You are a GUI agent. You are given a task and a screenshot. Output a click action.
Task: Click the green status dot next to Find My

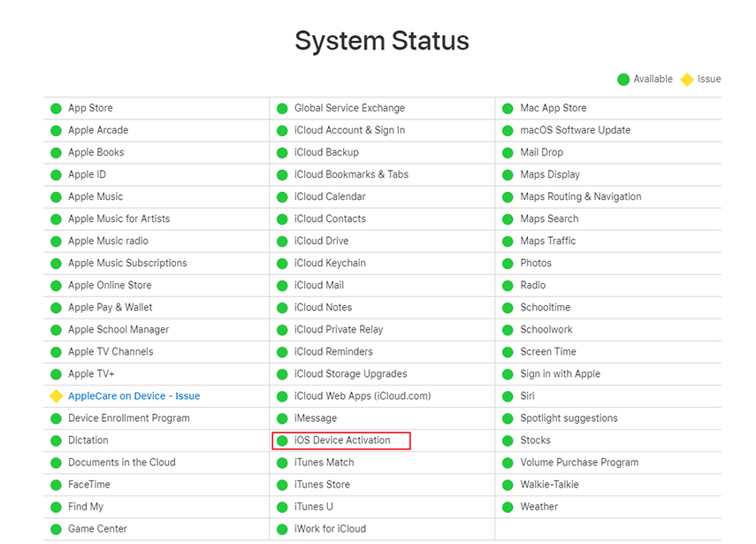[56, 508]
